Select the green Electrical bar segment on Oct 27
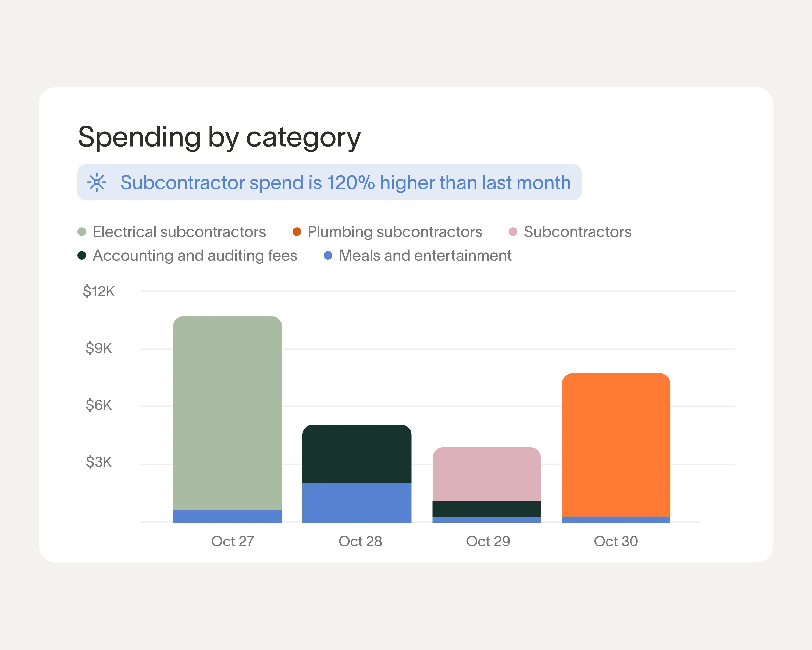 click(x=227, y=413)
